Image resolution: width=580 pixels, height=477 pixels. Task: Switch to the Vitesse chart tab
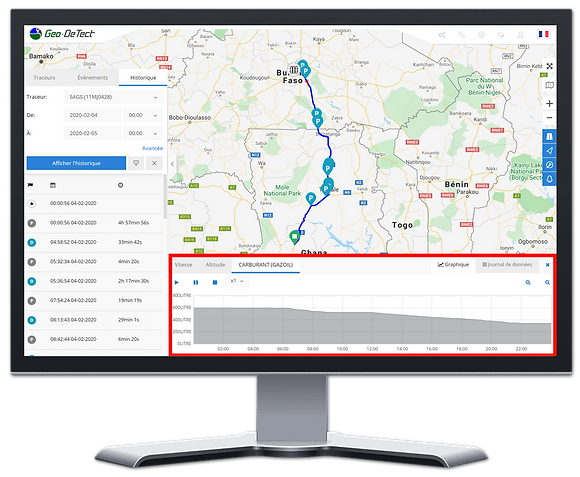(183, 265)
